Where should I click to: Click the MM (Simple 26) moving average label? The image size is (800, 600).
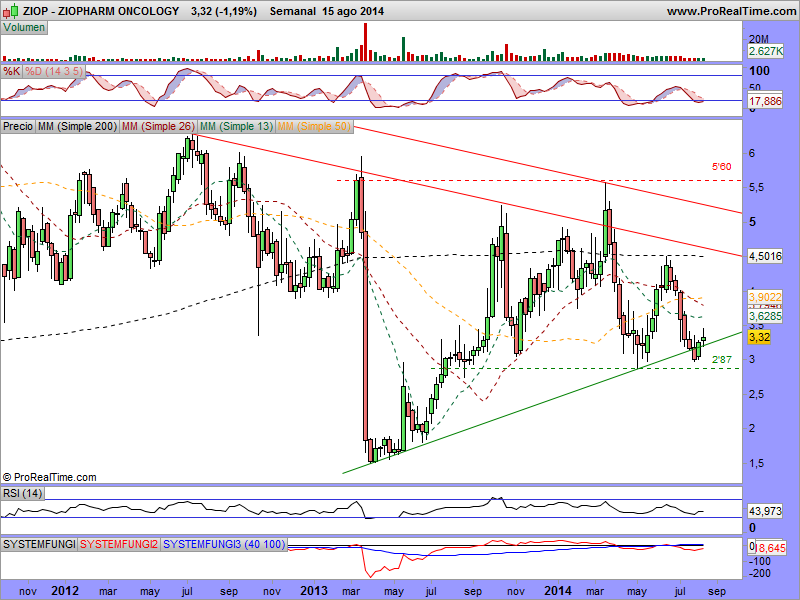[x=158, y=126]
